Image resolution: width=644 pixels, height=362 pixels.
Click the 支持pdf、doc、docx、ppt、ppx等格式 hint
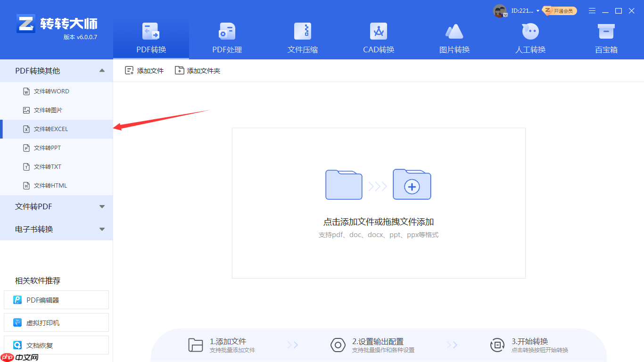point(379,235)
